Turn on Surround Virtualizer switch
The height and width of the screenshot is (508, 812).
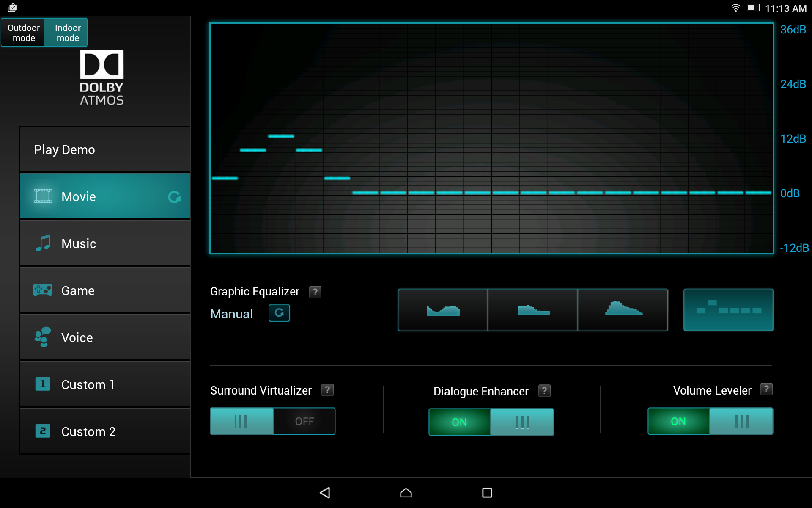273,421
